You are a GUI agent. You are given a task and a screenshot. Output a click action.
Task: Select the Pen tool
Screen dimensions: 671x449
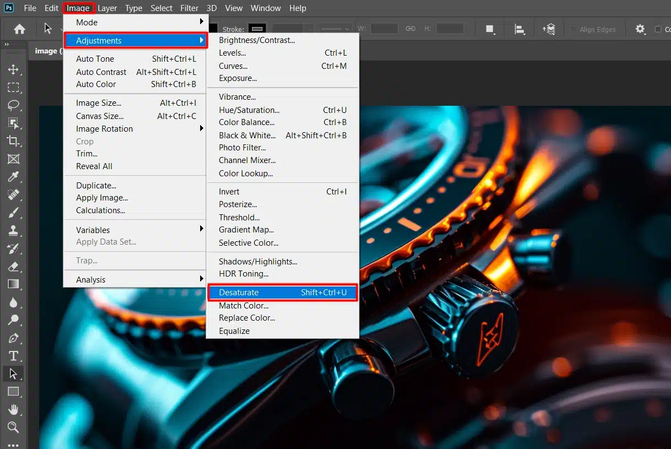point(13,338)
